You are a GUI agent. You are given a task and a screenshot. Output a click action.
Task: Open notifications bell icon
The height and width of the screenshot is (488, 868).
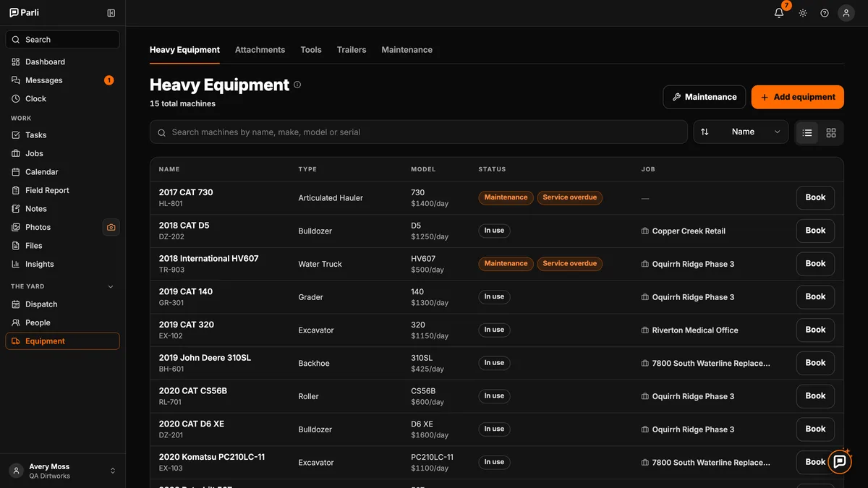(779, 12)
